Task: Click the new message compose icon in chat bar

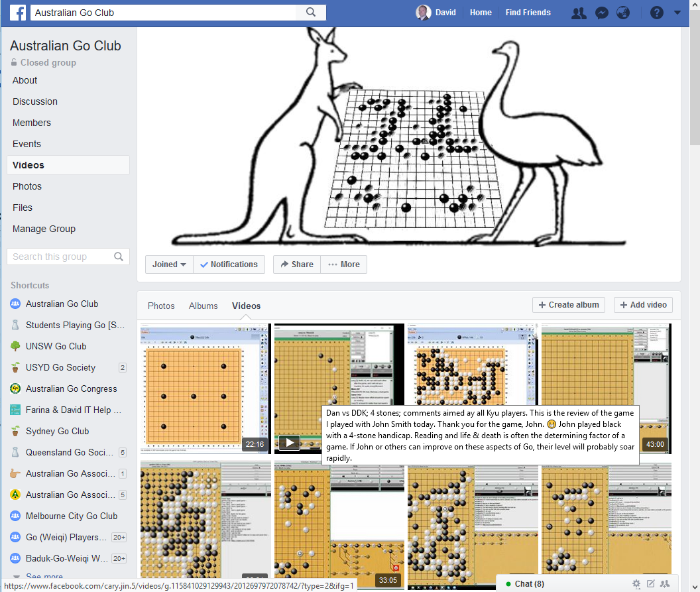Action: coord(650,583)
